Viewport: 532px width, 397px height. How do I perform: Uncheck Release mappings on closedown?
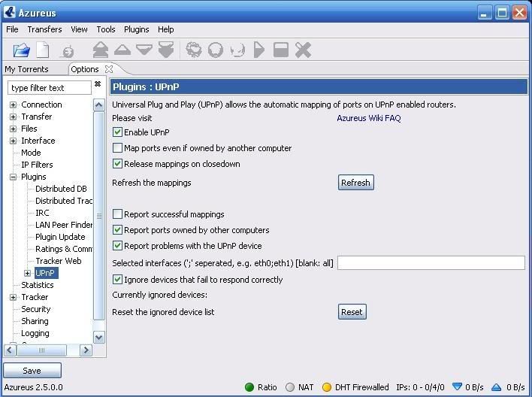pyautogui.click(x=117, y=163)
